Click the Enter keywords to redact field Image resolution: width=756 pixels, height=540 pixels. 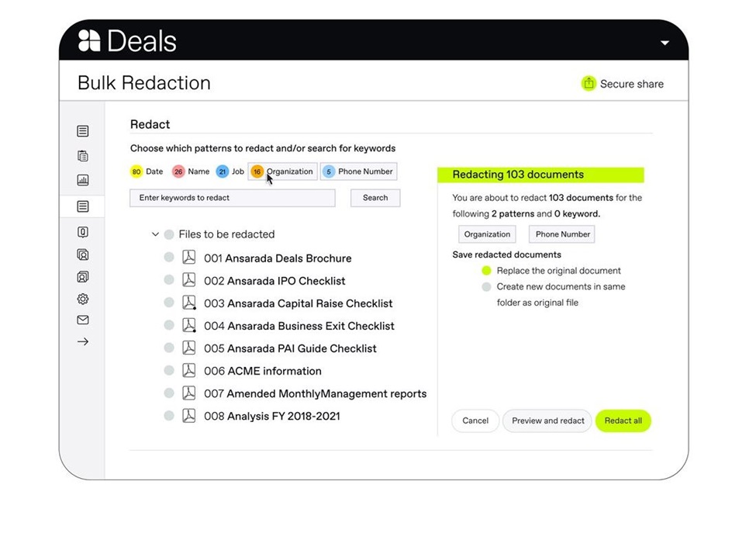pos(233,198)
